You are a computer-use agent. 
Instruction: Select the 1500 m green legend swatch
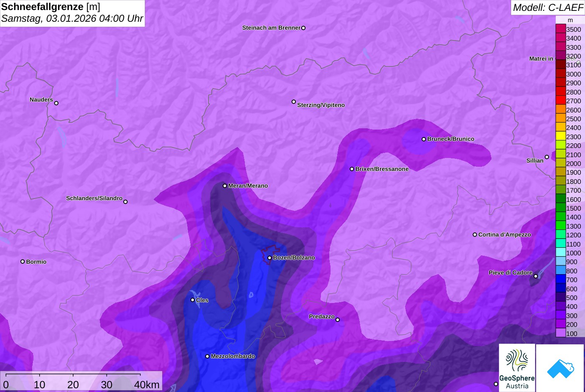560,208
